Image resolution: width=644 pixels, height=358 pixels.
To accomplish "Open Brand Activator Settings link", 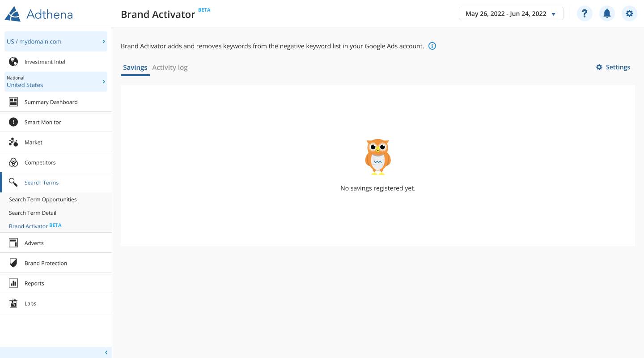I will (613, 67).
